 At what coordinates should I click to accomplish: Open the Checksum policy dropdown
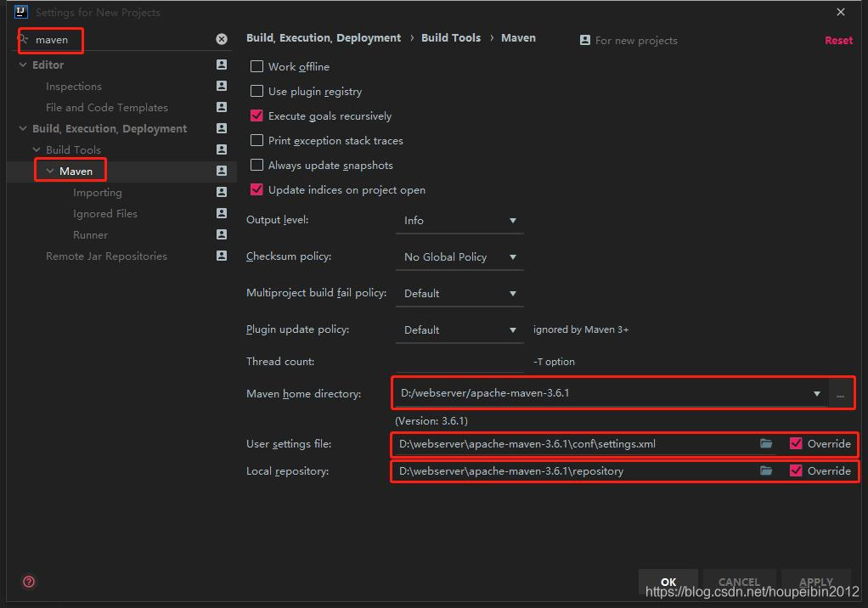point(459,256)
